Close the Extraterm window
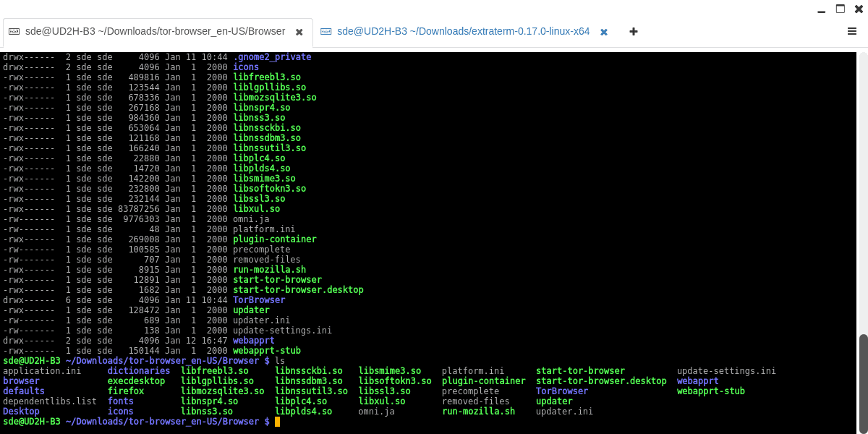 [x=859, y=9]
